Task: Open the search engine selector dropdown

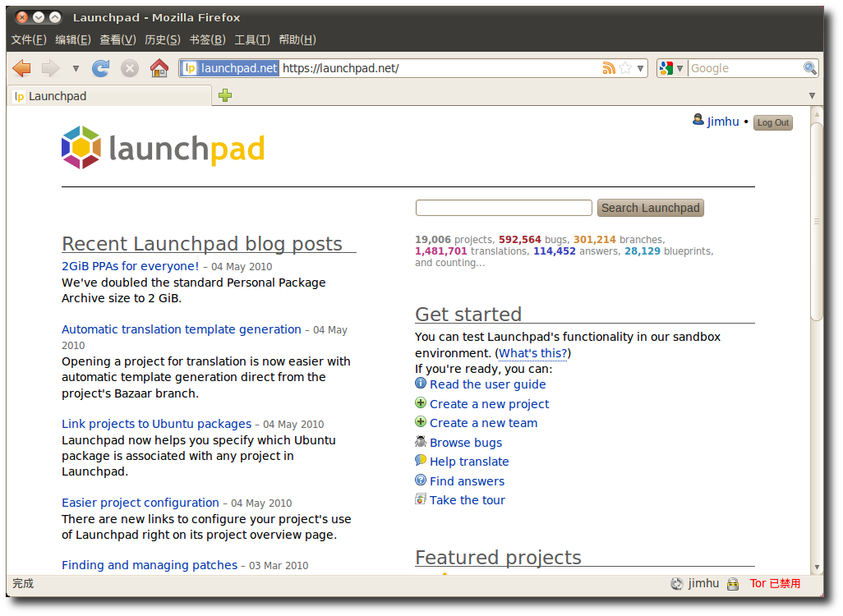Action: pyautogui.click(x=671, y=68)
